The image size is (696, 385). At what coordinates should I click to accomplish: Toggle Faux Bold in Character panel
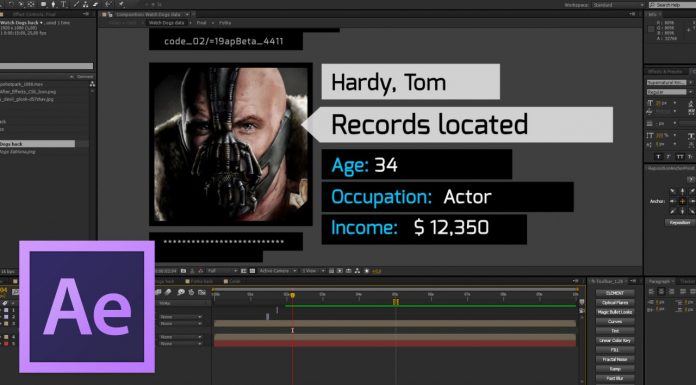tap(659, 157)
